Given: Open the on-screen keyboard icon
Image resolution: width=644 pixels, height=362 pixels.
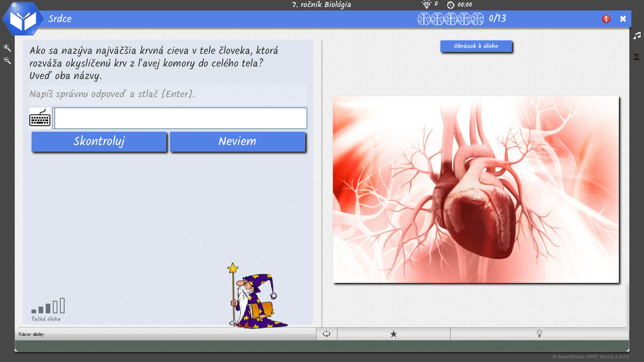Looking at the screenshot, I should [x=40, y=118].
